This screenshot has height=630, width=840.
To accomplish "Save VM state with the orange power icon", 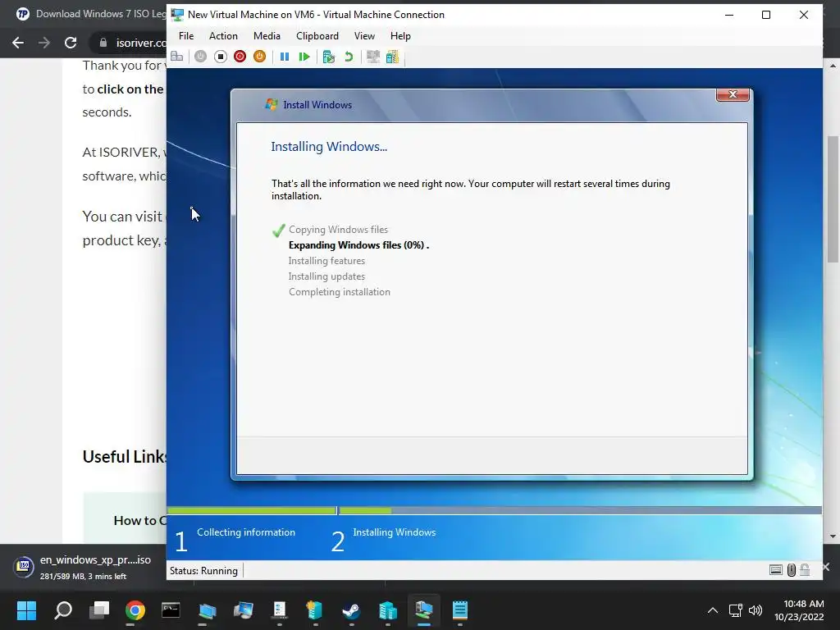I will (x=259, y=57).
